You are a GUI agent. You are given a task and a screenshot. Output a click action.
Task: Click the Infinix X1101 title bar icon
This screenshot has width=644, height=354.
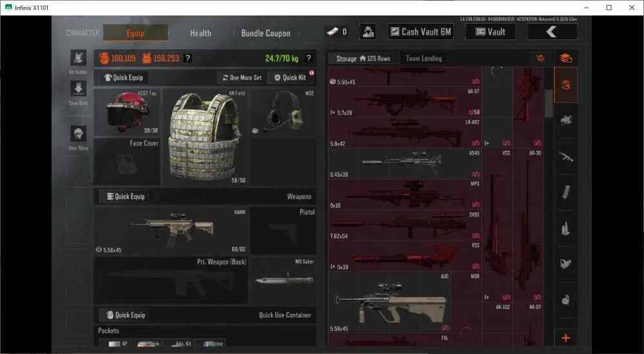pyautogui.click(x=8, y=7)
